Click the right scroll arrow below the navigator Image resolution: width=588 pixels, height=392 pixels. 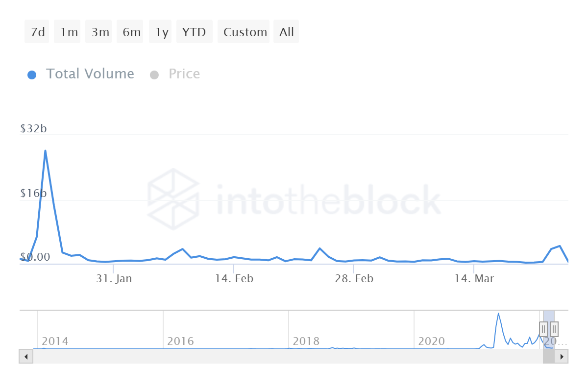click(562, 356)
